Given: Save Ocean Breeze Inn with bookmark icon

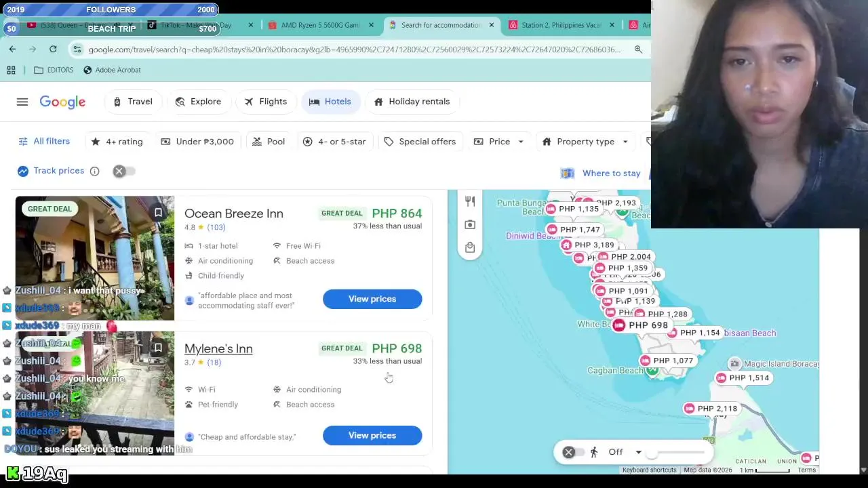Looking at the screenshot, I should pos(158,213).
